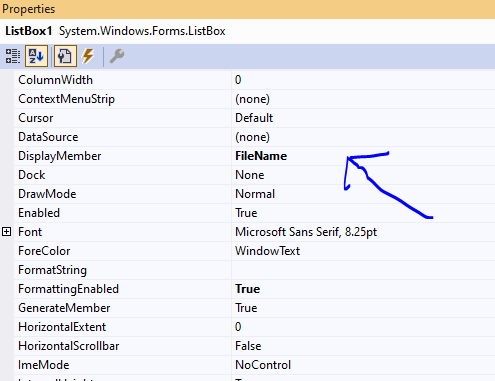Select the Enabled property name
The height and width of the screenshot is (381, 495).
click(39, 213)
